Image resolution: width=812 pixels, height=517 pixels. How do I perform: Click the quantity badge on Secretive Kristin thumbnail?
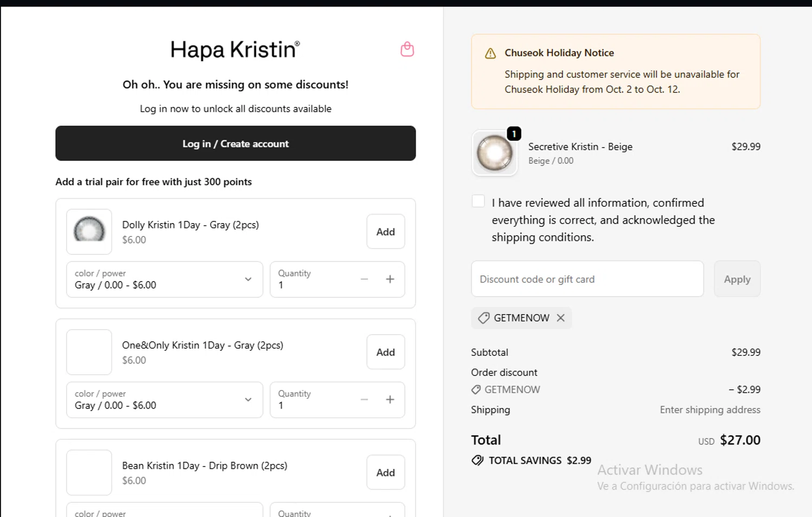(x=514, y=134)
